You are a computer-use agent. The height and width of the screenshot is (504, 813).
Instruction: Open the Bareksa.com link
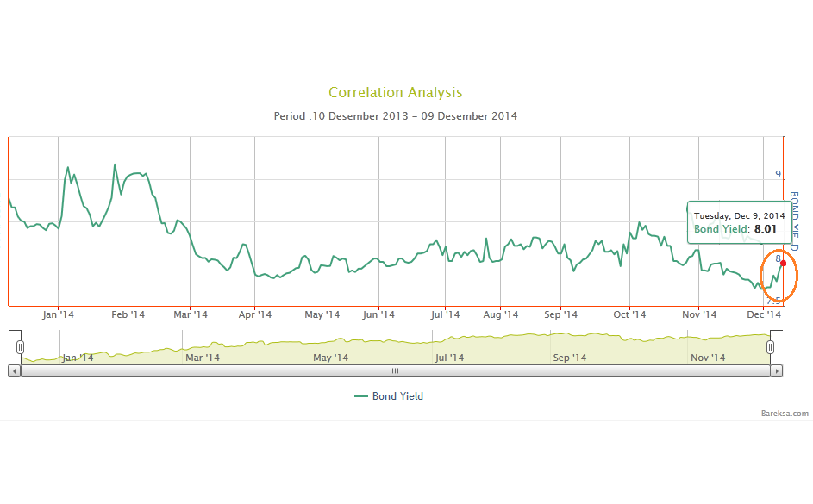[783, 414]
